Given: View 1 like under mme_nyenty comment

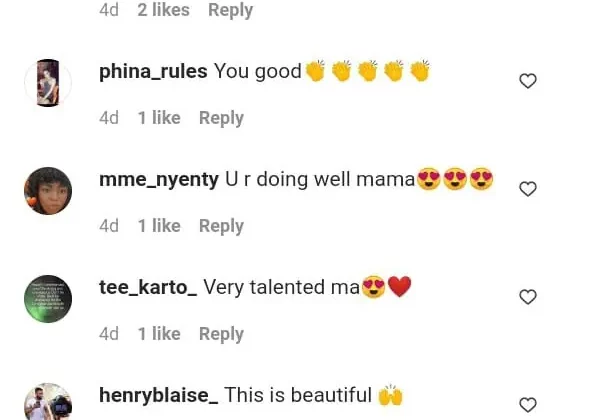Looking at the screenshot, I should coord(159,226).
